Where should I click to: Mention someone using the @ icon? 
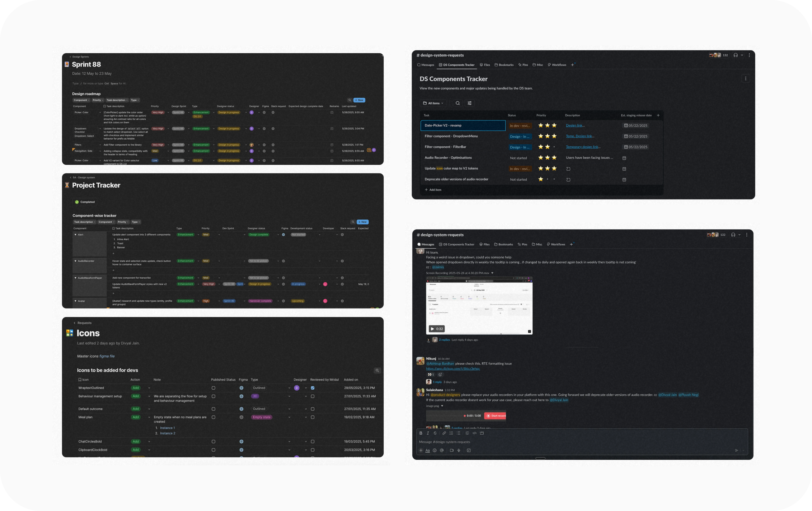tap(442, 450)
